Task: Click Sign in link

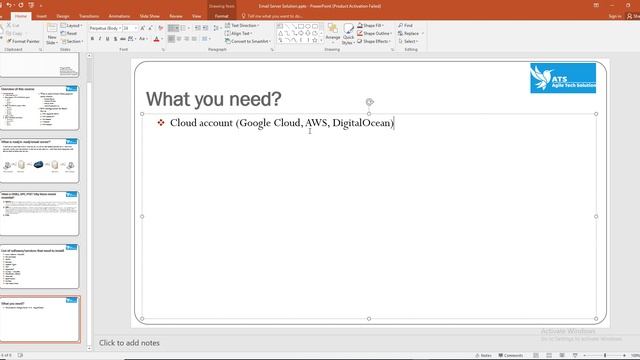Action: pos(615,16)
